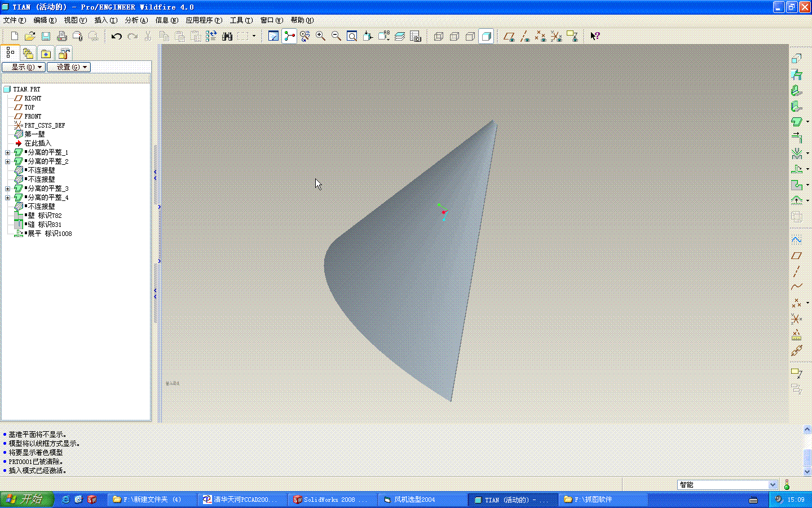The image size is (812, 508).
Task: Toggle the spin center display
Action: click(x=289, y=36)
